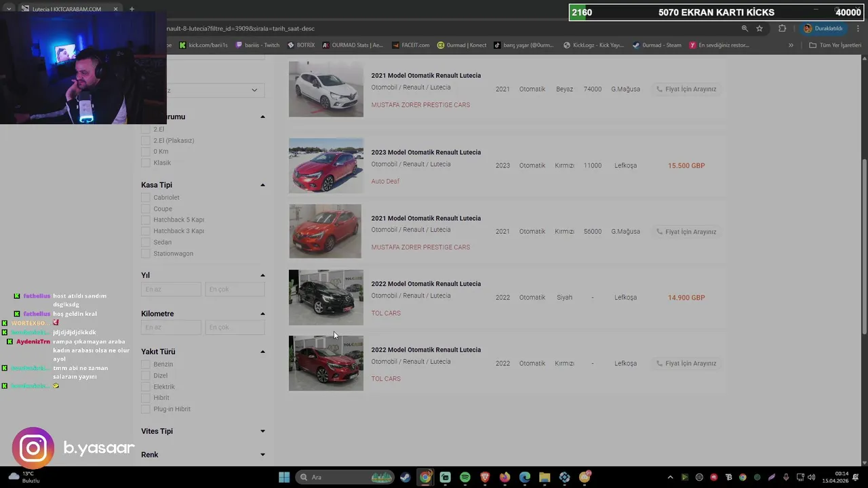This screenshot has height=488, width=868.
Task: Check Hatchback 5 Kapı option
Action: (145, 220)
